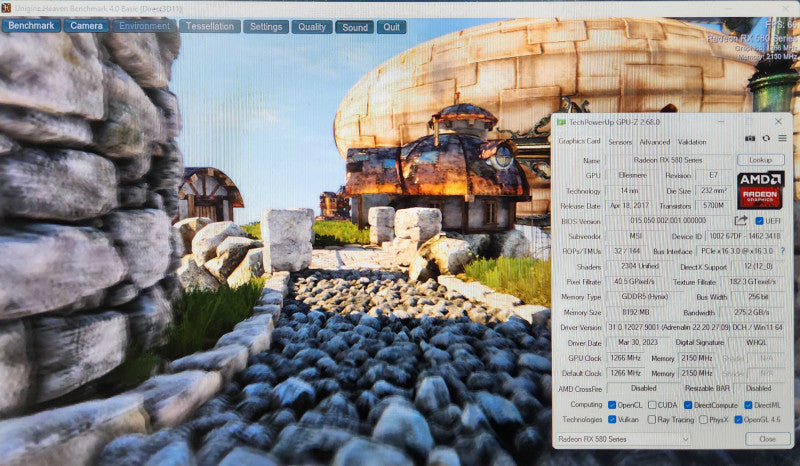The image size is (800, 466).
Task: Click the Digital Signature value WHQL
Action: click(756, 342)
